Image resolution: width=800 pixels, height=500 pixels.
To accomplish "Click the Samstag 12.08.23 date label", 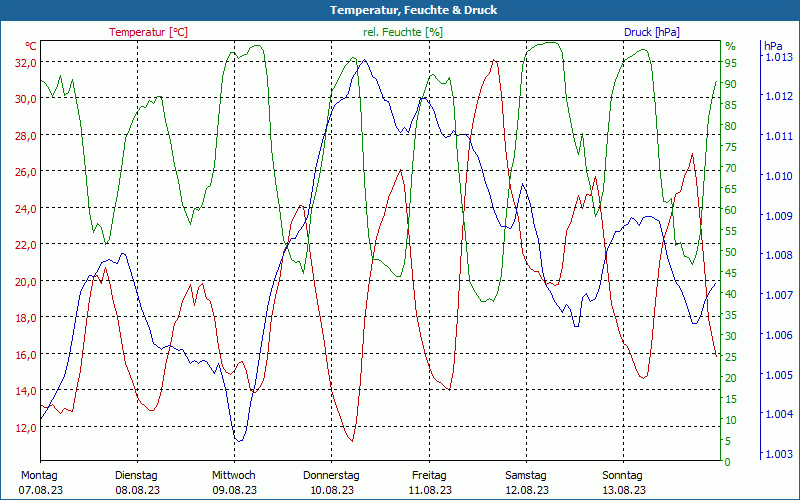I will click(x=525, y=482).
